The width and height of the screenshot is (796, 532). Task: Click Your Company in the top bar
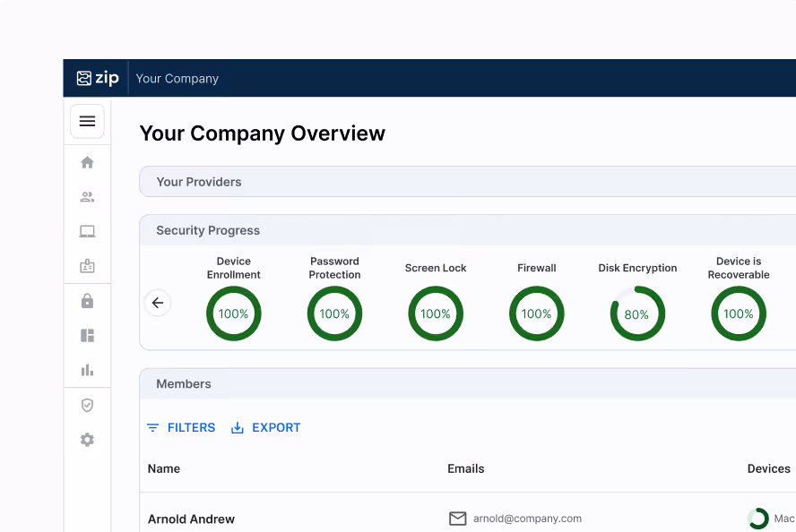click(177, 78)
